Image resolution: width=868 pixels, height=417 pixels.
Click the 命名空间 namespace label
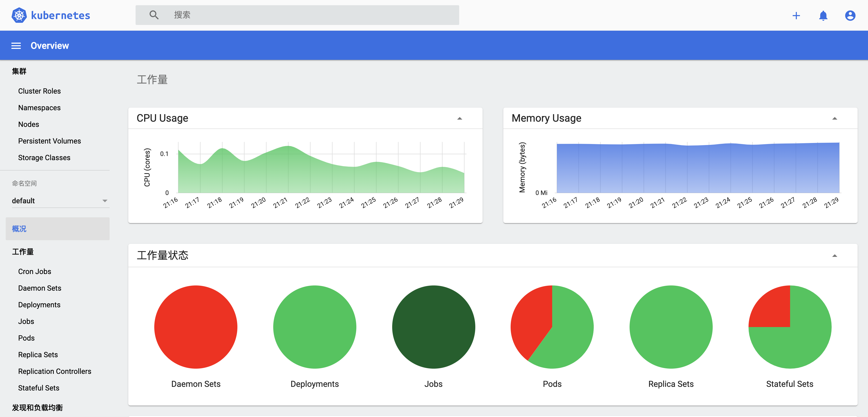click(24, 183)
